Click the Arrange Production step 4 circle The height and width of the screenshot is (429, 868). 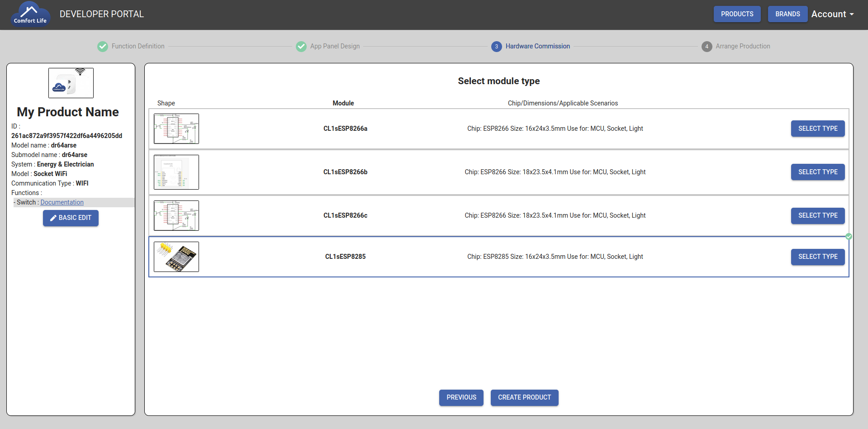point(707,47)
